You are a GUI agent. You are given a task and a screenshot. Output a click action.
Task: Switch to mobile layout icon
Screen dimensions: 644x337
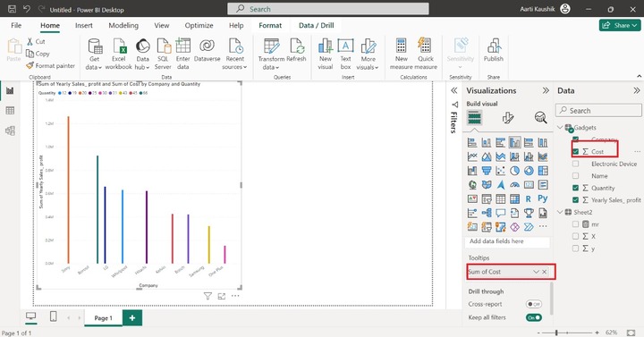53,316
